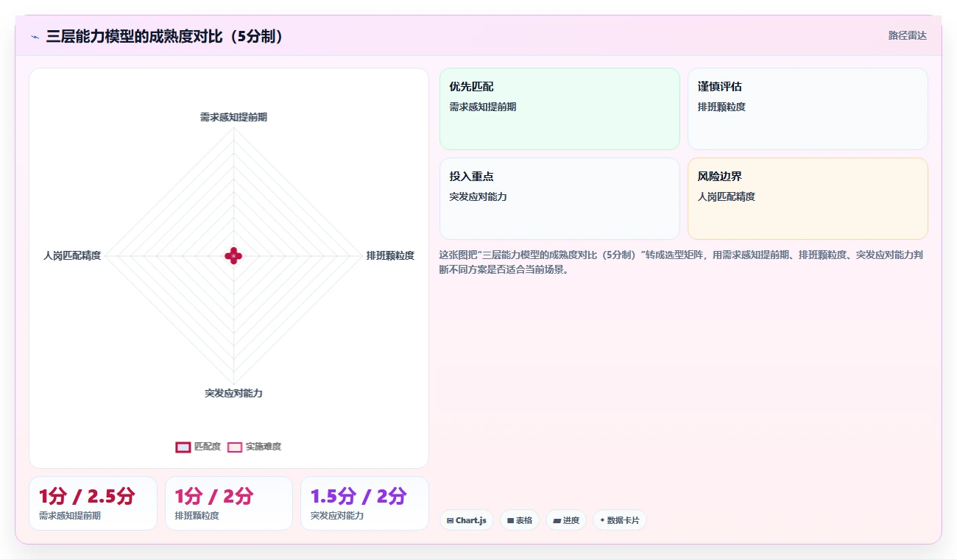Image resolution: width=957 pixels, height=560 pixels.
Task: Click the 1分 / 2.5分 stat card
Action: coord(93,503)
